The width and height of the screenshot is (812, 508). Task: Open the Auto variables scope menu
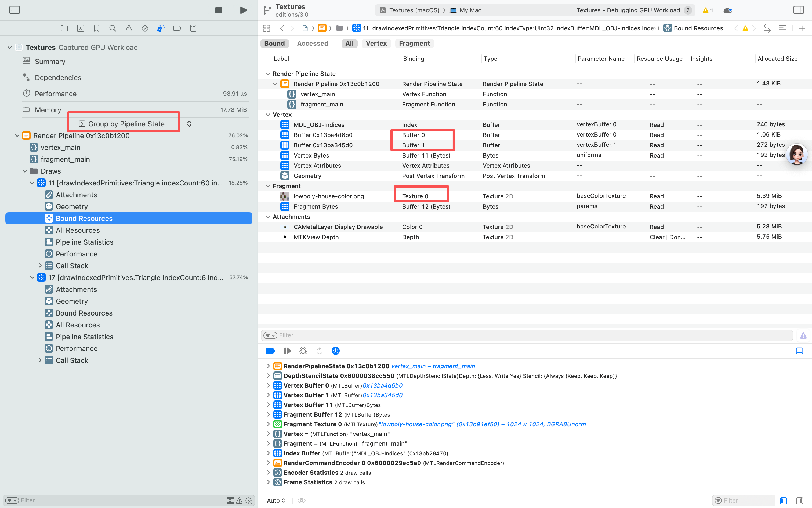276,500
